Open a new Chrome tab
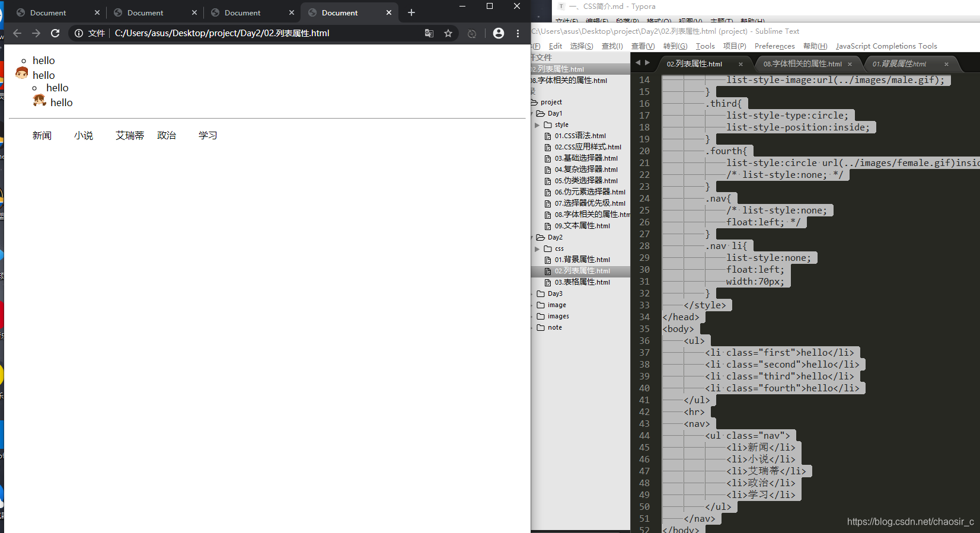 coord(411,12)
